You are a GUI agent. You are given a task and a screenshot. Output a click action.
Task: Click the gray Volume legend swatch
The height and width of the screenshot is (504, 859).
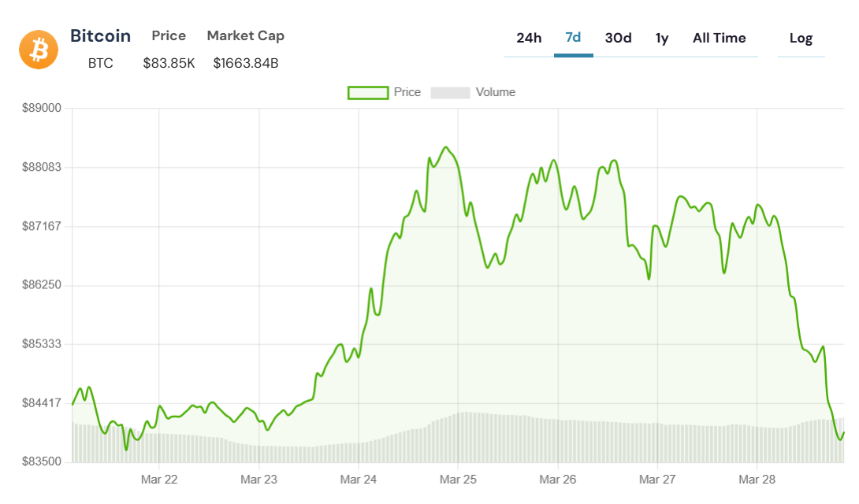(x=450, y=92)
